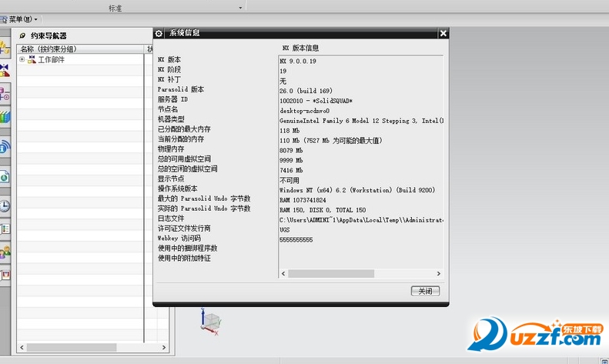Open the Constraint Navigator sidebar tab

[x=5, y=70]
